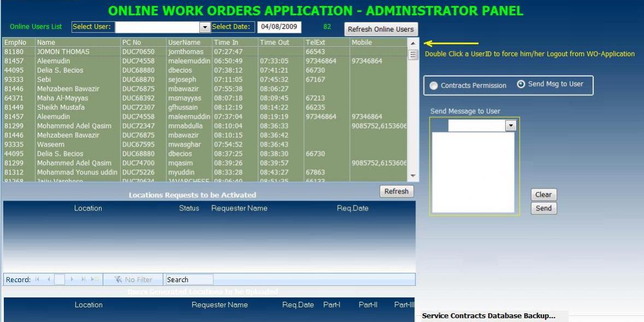Click PC number DUC75226
This screenshot has width=644, height=322.
click(138, 173)
